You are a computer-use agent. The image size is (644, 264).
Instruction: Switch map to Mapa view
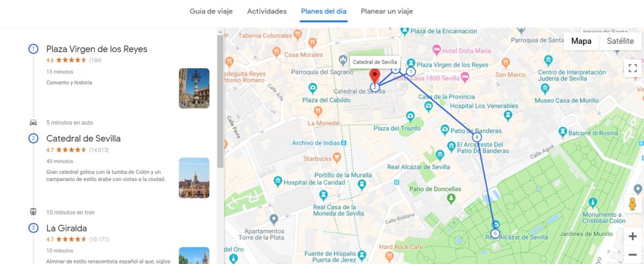click(x=581, y=41)
